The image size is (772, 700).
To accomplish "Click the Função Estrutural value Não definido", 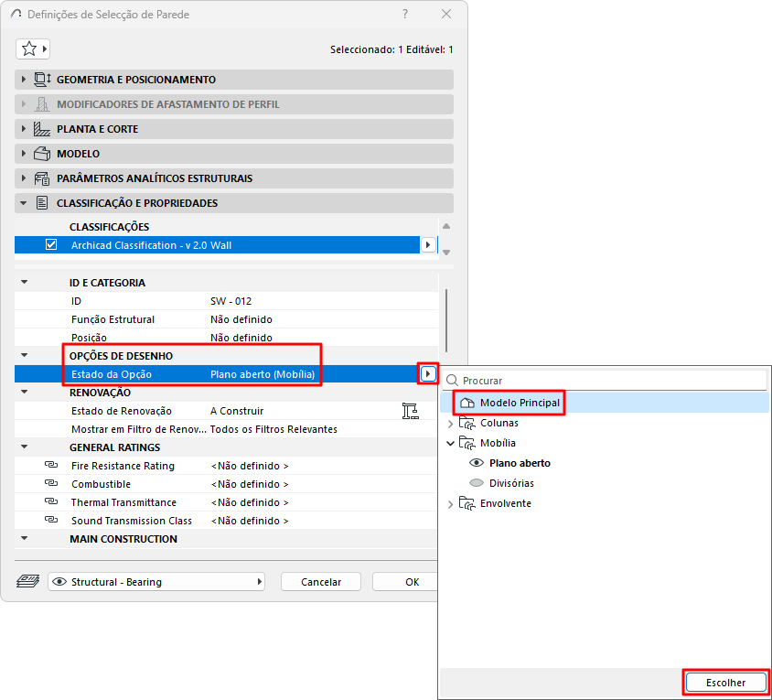I will coord(241,319).
